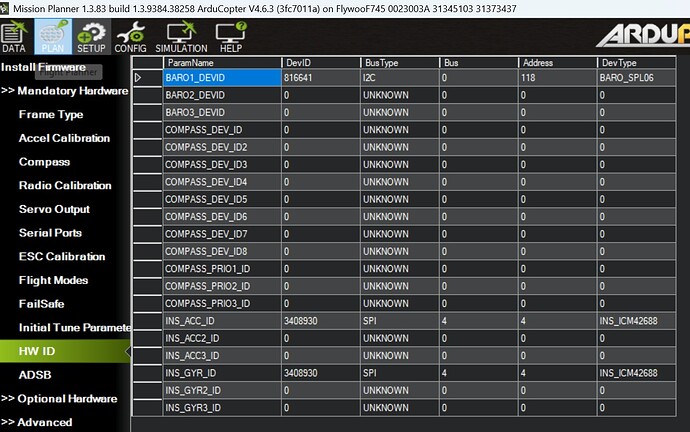Select the COMPASS_PRIO1_ID cell
Screen dimensions: 690x432
(x=222, y=269)
